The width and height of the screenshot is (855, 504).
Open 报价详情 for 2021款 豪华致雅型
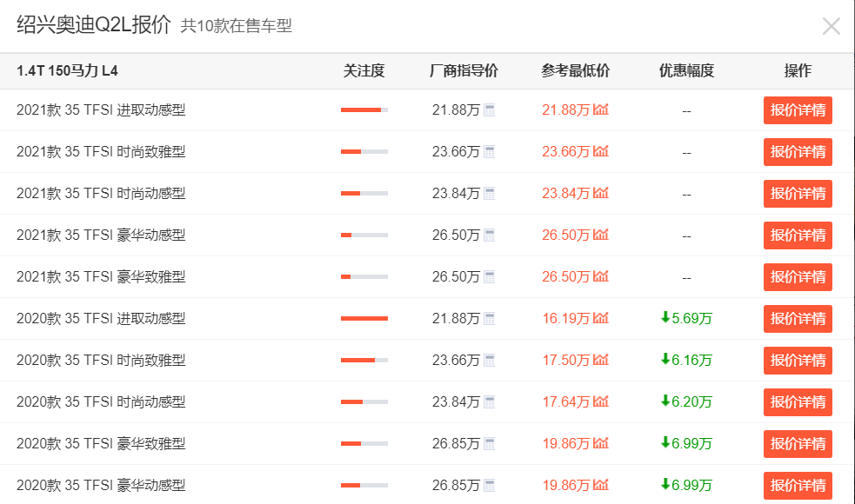pos(798,277)
